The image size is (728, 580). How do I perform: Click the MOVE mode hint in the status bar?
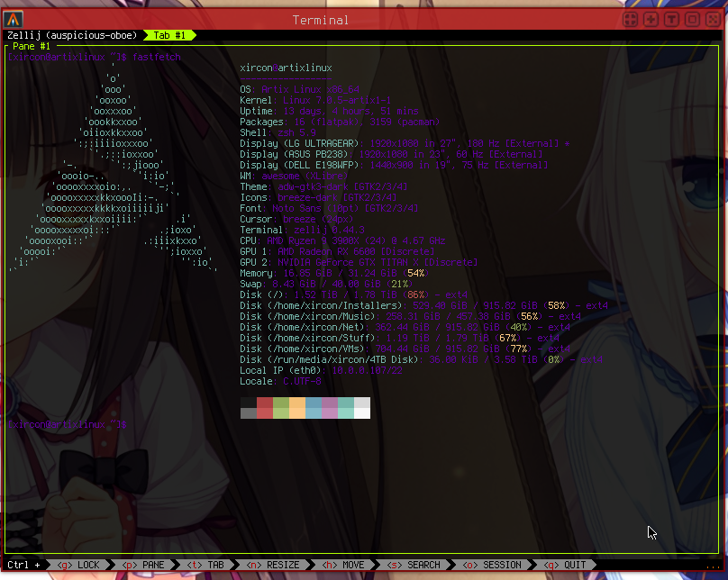(x=343, y=565)
